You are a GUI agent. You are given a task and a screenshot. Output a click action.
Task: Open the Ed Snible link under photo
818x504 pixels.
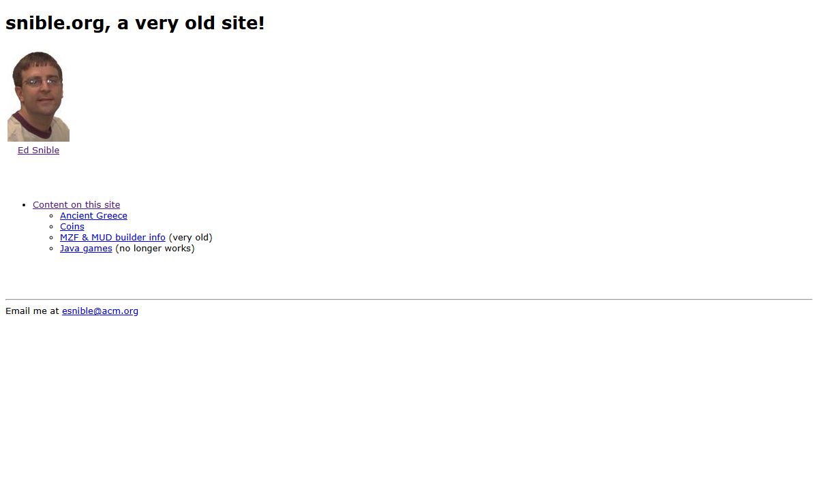tap(38, 151)
